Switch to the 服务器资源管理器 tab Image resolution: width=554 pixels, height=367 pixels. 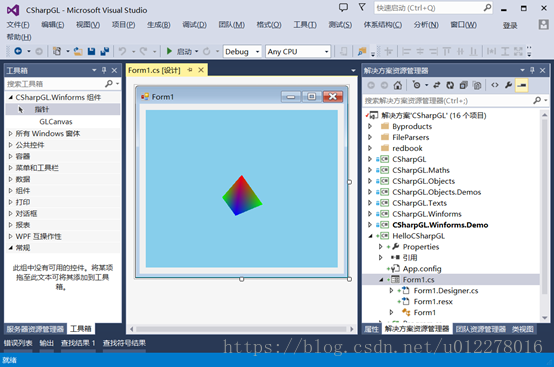35,329
